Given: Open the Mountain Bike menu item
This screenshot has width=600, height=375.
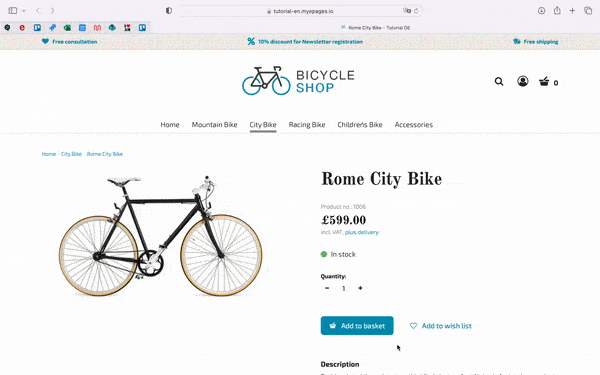Looking at the screenshot, I should (x=214, y=125).
